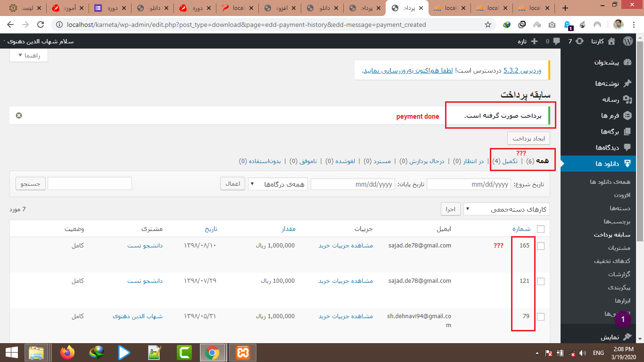Open همه‌ی درگاه‌ها gateways dropdown
The image size is (644, 362).
tap(278, 184)
